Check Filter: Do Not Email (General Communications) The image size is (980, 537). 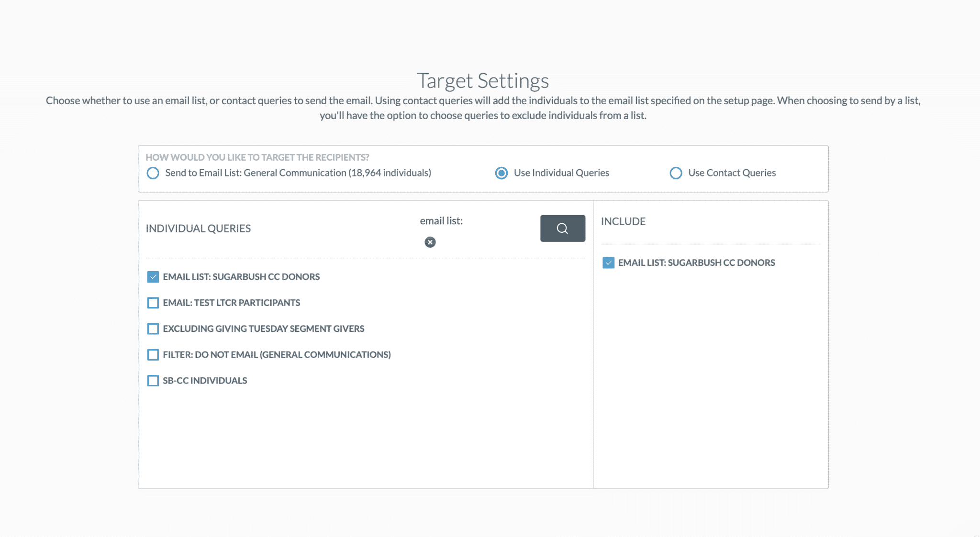coord(153,355)
